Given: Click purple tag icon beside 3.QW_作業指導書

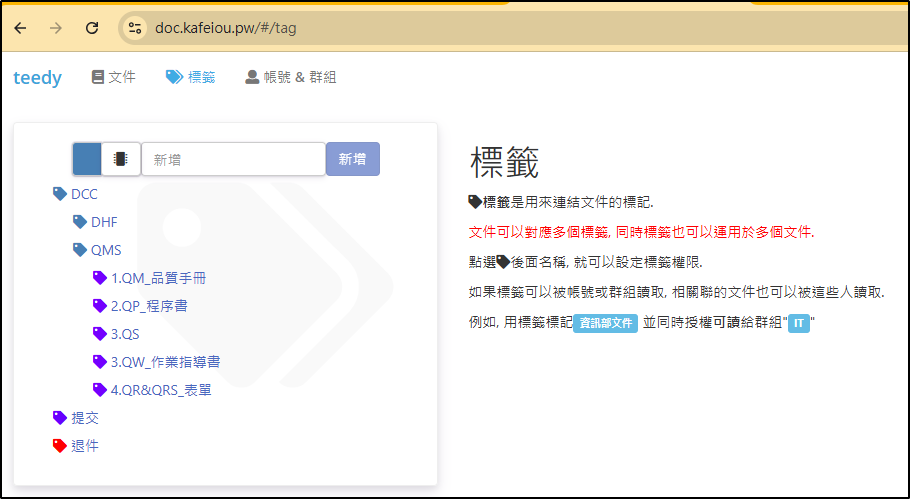Looking at the screenshot, I should (100, 361).
